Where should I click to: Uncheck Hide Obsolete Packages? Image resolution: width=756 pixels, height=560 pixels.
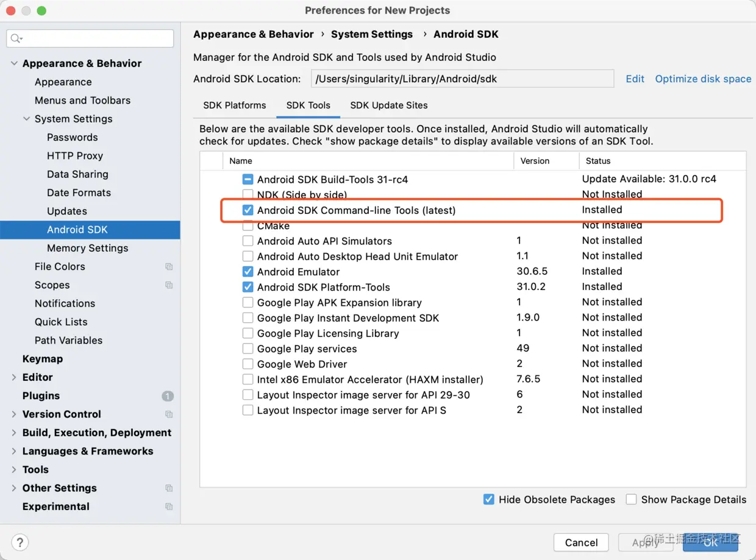(488, 499)
